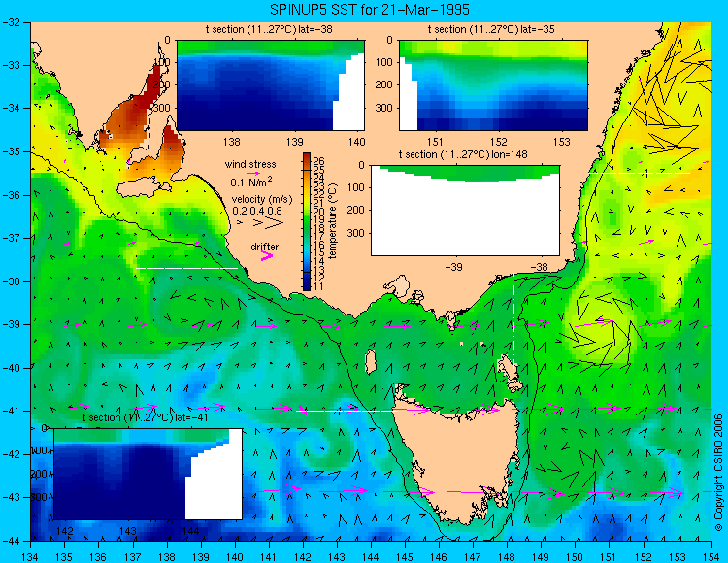Click the "velocity (m/s)" legend label
Screen dimensions: 728x563
[262, 200]
